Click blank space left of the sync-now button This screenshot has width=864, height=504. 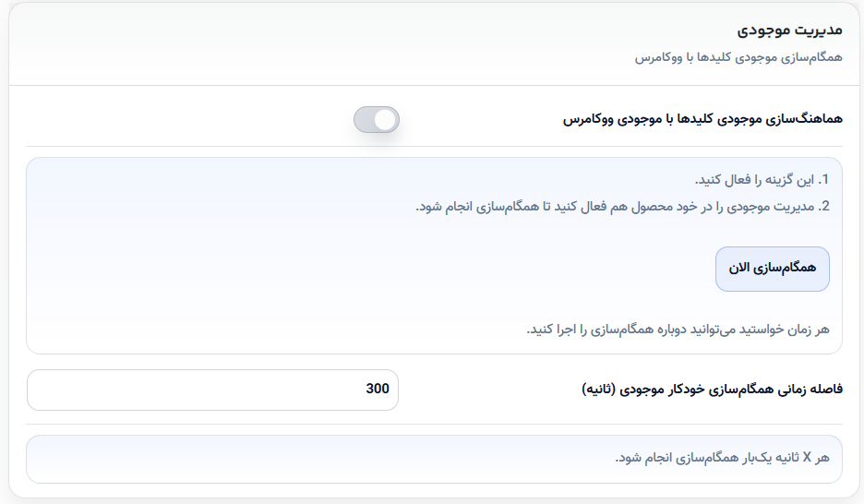(386, 269)
